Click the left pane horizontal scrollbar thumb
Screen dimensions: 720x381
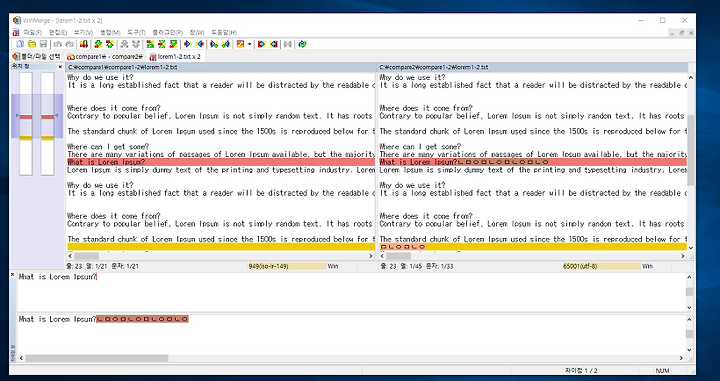(86, 256)
